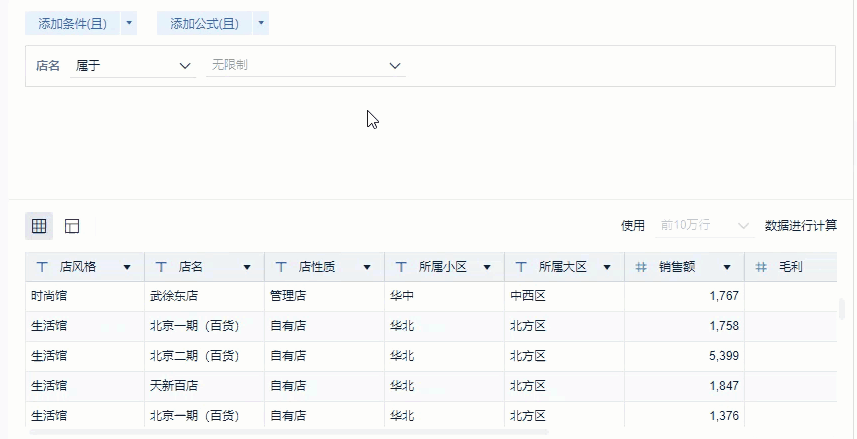Open the 所属大区 column filter arrow

point(607,268)
